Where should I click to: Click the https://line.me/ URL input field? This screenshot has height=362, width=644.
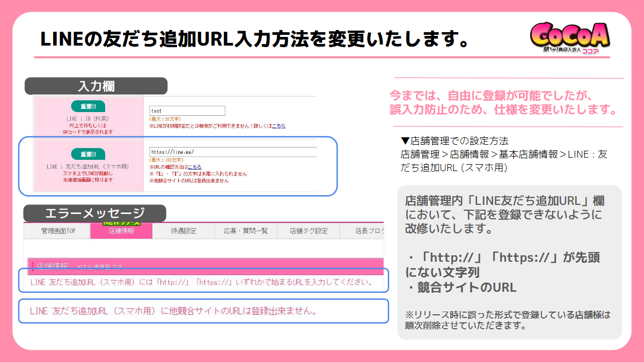click(x=232, y=152)
